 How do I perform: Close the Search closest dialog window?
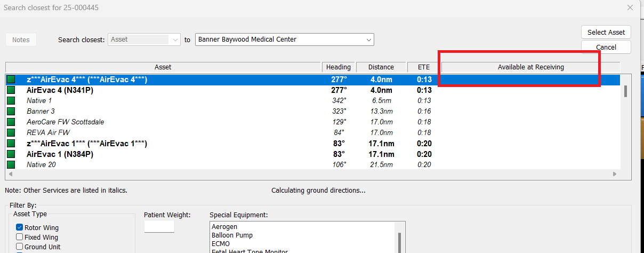tap(630, 7)
